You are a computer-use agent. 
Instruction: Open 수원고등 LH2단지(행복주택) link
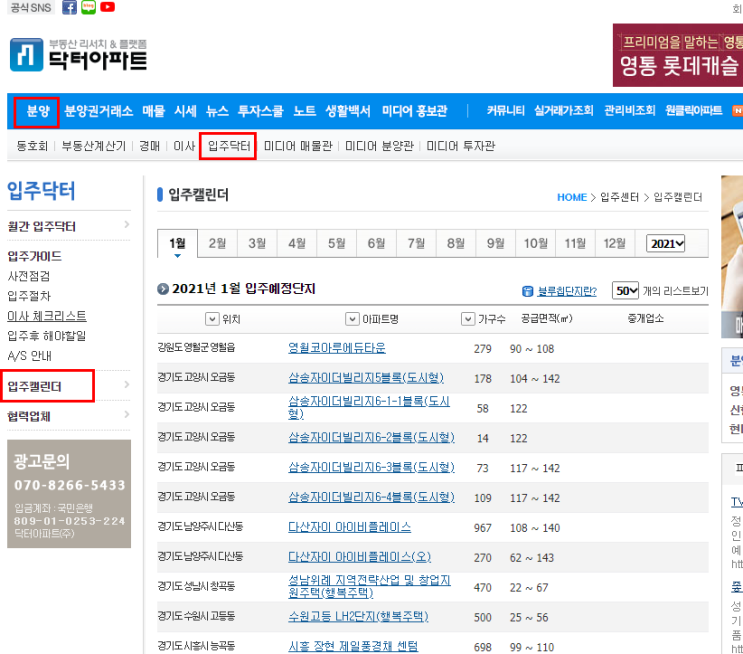tap(358, 616)
